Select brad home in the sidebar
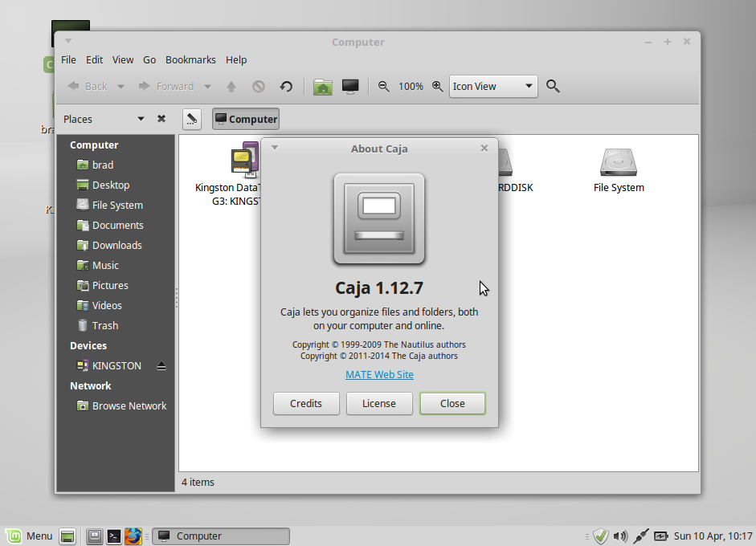This screenshot has height=546, width=756. click(116, 165)
